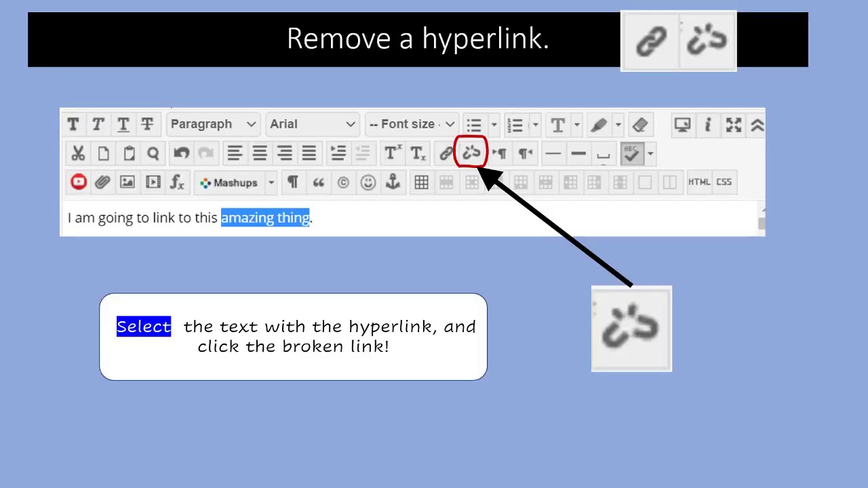The height and width of the screenshot is (488, 868).
Task: Toggle bold text formatting
Action: [x=73, y=125]
